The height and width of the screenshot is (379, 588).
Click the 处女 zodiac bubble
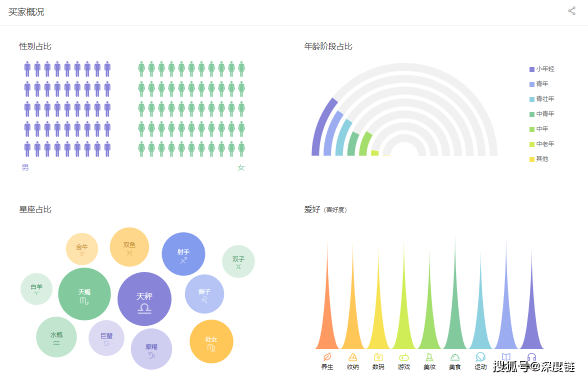(211, 341)
